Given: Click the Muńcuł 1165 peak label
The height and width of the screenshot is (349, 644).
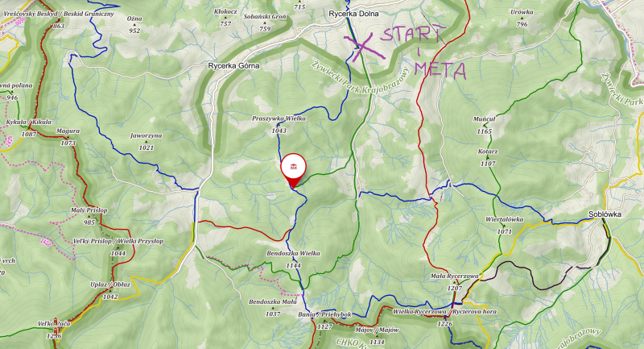Looking at the screenshot, I should point(485,125).
